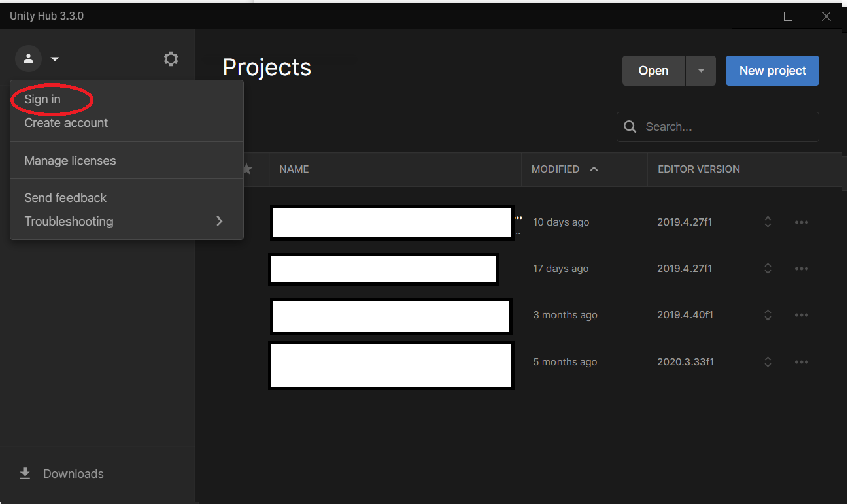Click the star favorites column header
The width and height of the screenshot is (848, 504).
click(x=246, y=169)
